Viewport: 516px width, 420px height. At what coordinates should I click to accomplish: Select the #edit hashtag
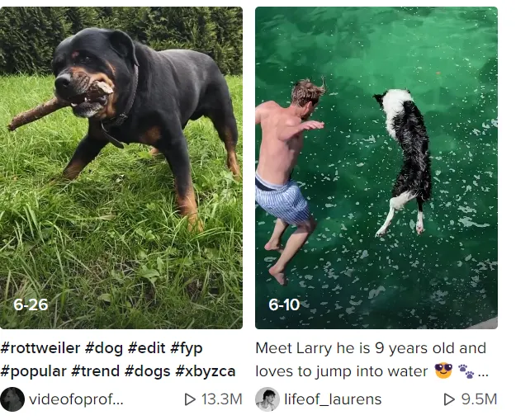coord(147,348)
